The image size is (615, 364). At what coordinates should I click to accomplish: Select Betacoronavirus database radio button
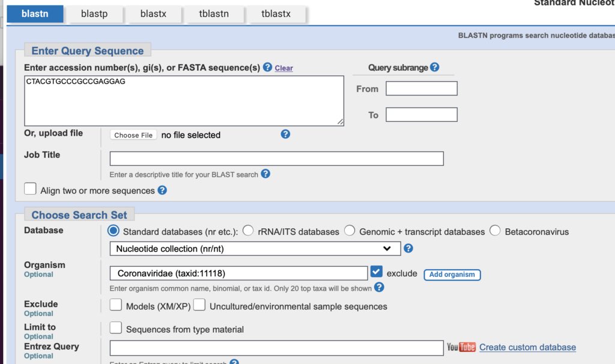tap(495, 231)
